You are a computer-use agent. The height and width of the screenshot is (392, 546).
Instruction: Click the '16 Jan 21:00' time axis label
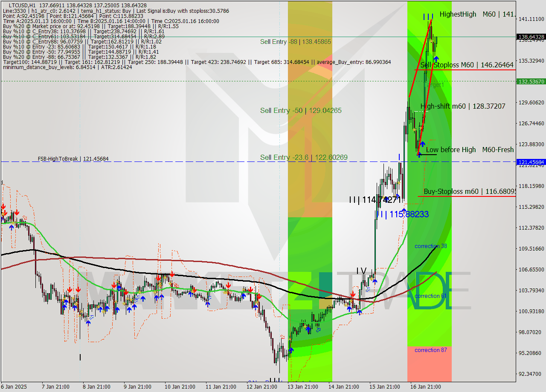pyautogui.click(x=426, y=387)
